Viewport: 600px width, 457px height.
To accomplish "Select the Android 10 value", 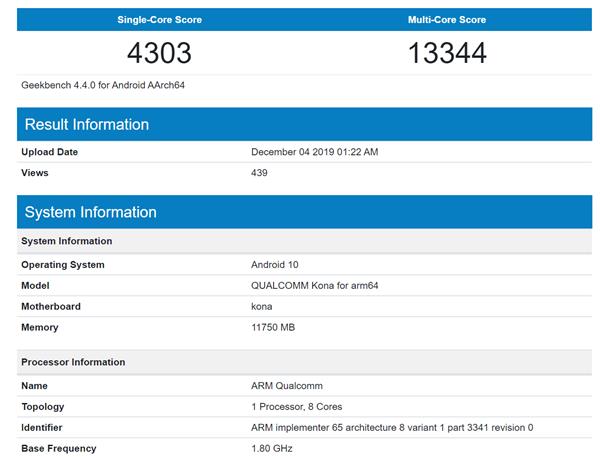I will (x=275, y=265).
